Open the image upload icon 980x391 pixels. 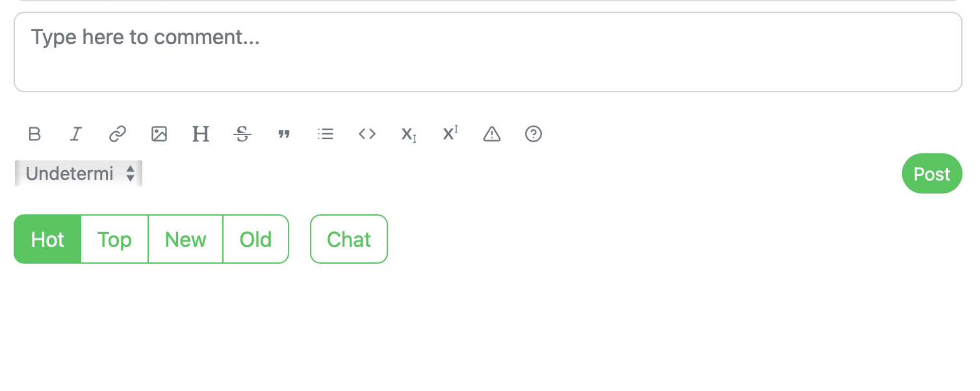pos(159,134)
